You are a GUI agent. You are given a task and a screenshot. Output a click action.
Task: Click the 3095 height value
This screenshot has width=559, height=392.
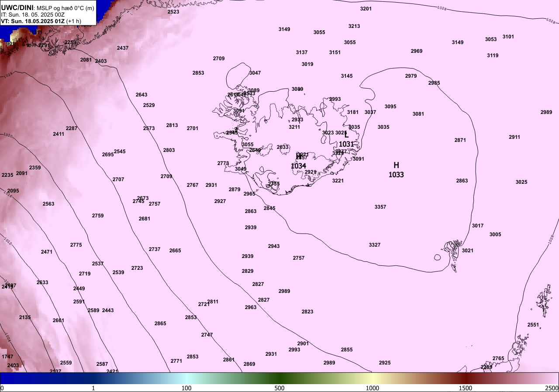click(390, 107)
